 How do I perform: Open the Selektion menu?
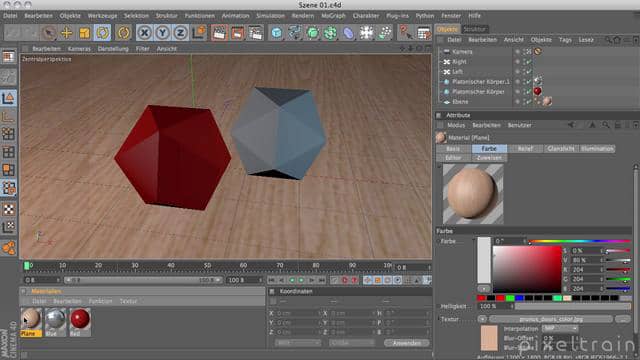coord(136,16)
